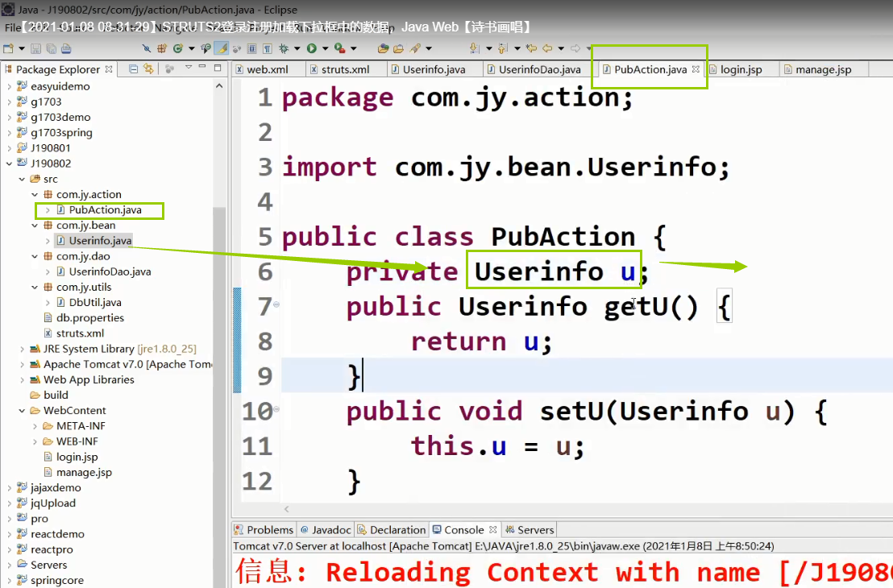Switch to the manage.jsp editor tab

(823, 69)
